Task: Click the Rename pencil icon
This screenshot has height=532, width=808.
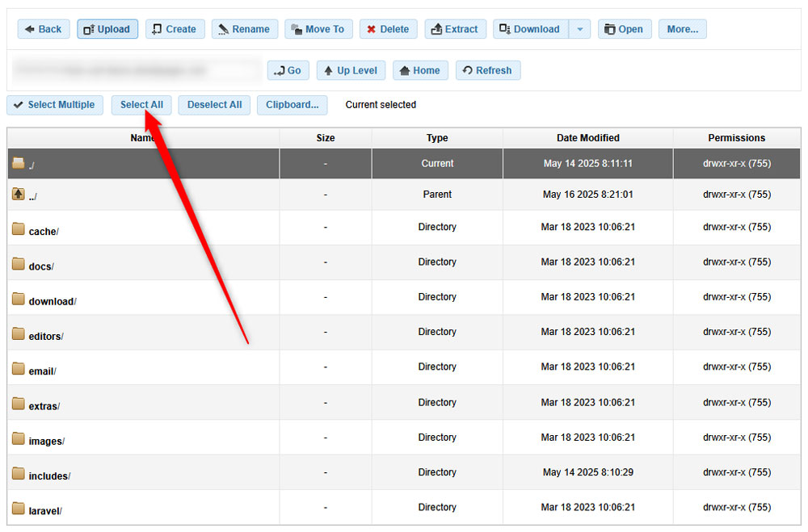Action: point(223,28)
